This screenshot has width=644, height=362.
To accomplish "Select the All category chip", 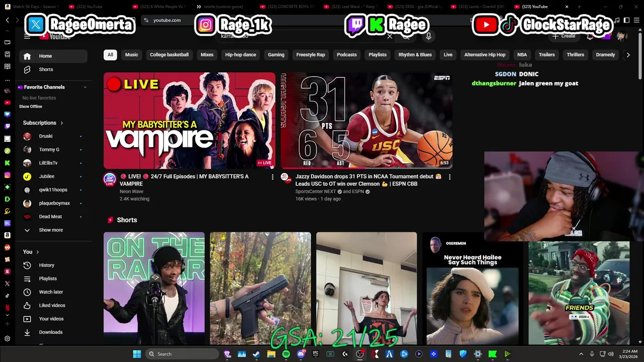I will pyautogui.click(x=110, y=55).
